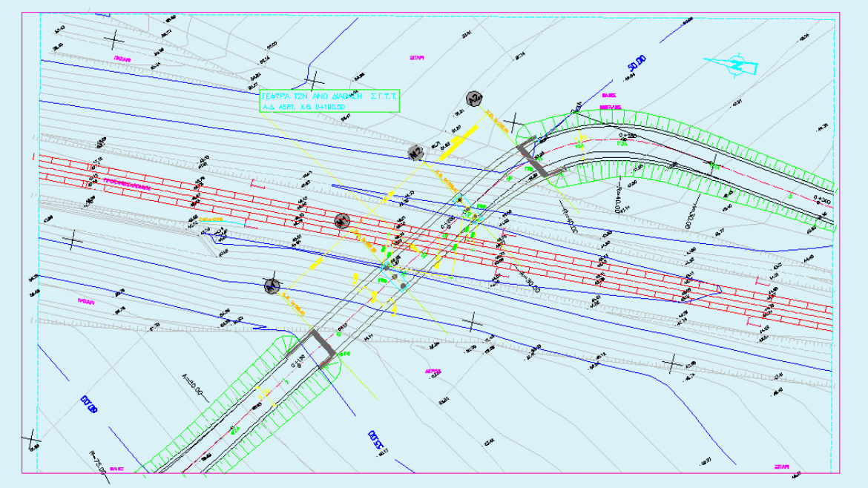This screenshot has width=868, height=488.
Task: Click the gray abutment block near A2
Action: (x=533, y=158)
